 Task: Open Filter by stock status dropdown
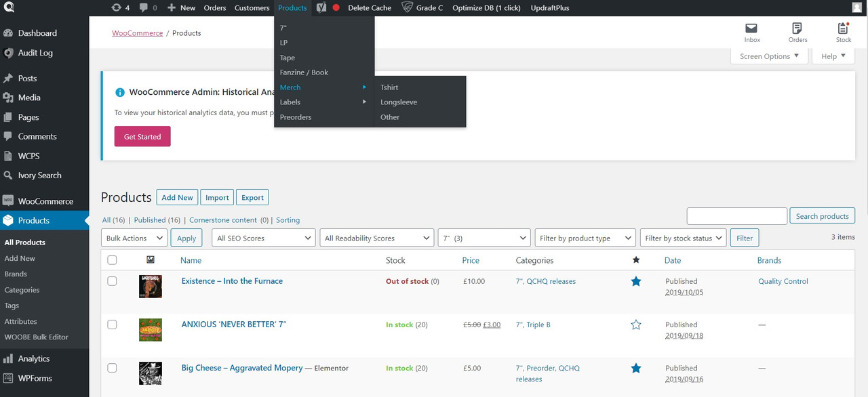[683, 238]
